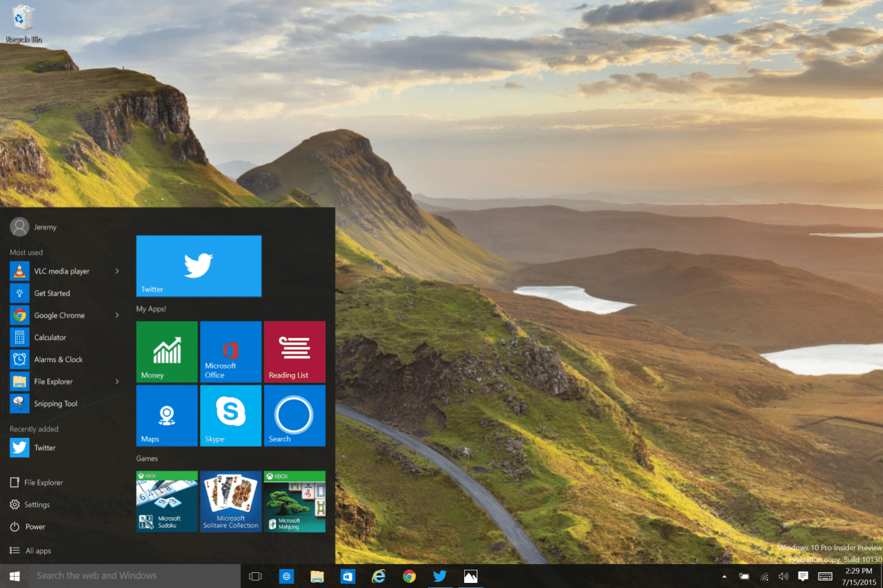Viewport: 883px width, 588px height.
Task: Launch Skype from its tile
Action: 230,415
